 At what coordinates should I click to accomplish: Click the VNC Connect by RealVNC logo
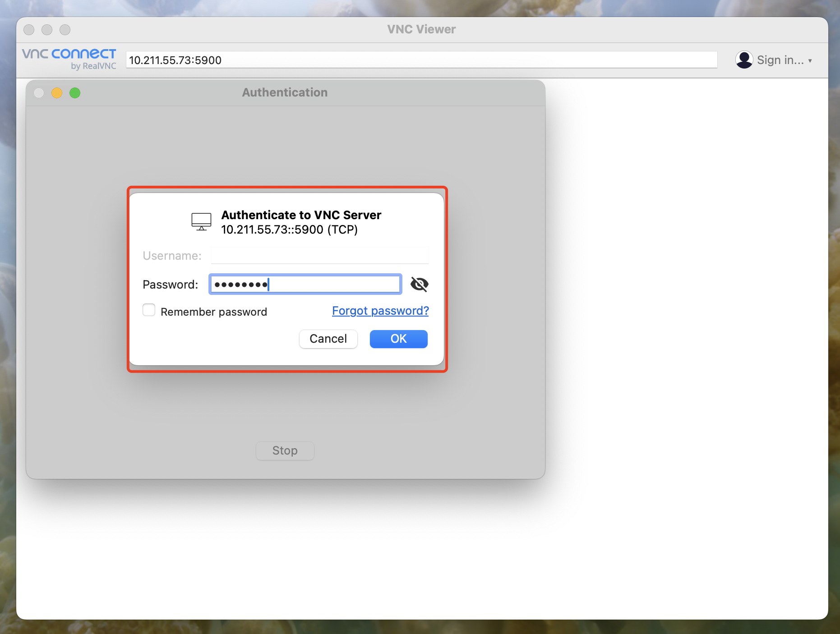coord(69,59)
